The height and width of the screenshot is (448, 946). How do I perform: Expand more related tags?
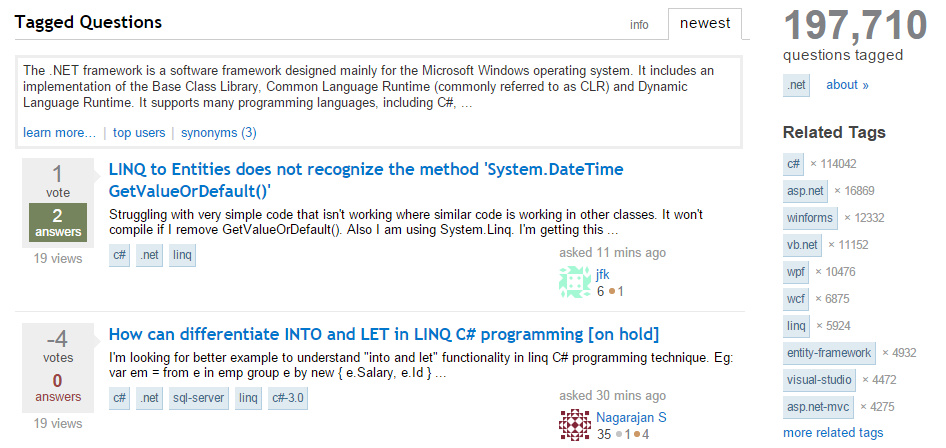coord(833,433)
